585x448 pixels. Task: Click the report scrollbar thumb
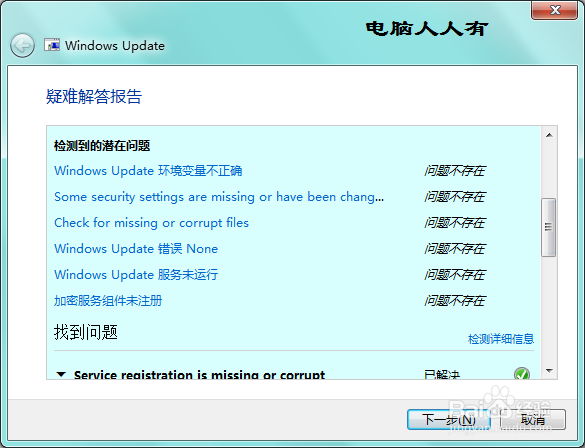pos(549,227)
